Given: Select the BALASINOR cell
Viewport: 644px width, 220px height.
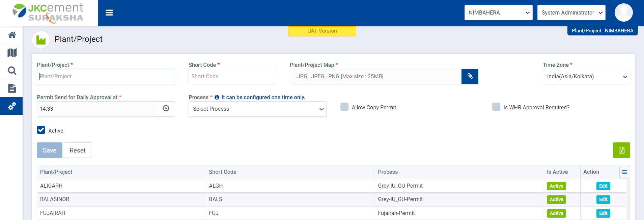Looking at the screenshot, I should tap(121, 199).
